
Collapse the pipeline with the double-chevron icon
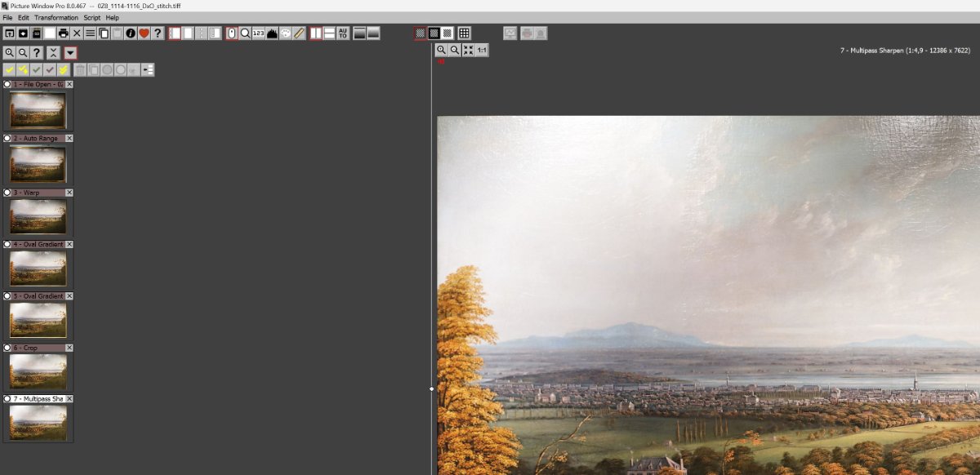pyautogui.click(x=53, y=52)
